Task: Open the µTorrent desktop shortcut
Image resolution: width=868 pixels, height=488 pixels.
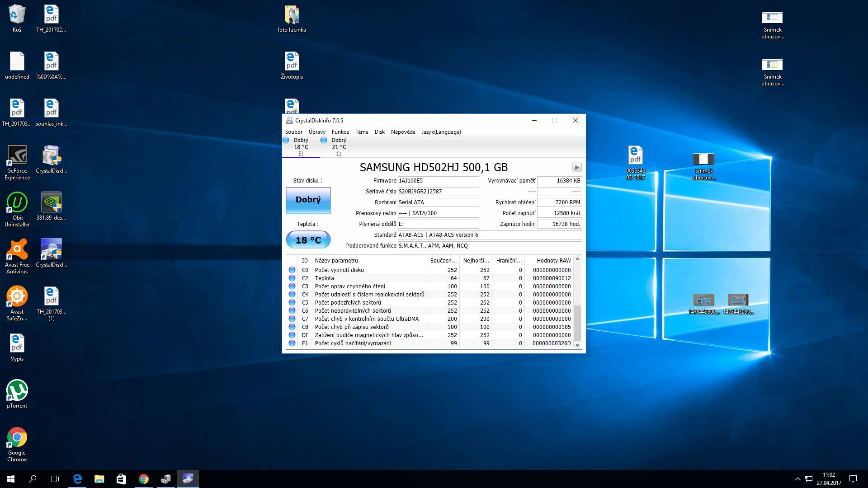Action: (x=17, y=394)
